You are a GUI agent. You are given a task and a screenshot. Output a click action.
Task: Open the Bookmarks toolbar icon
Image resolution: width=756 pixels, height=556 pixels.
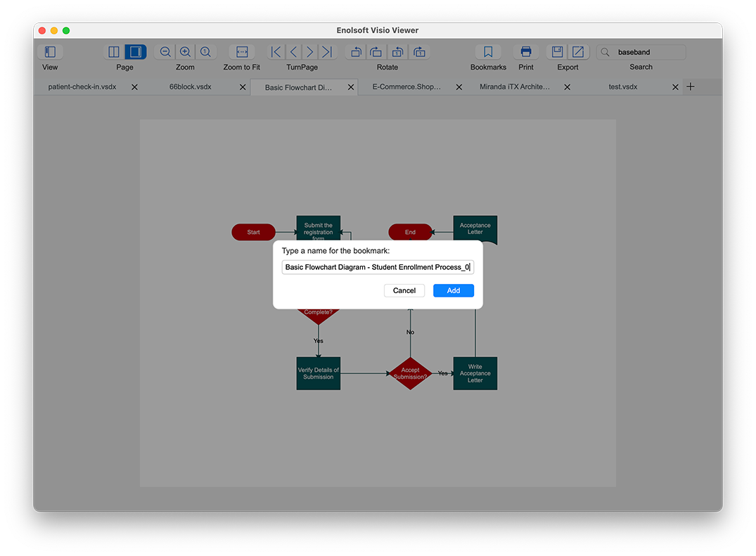click(x=488, y=52)
